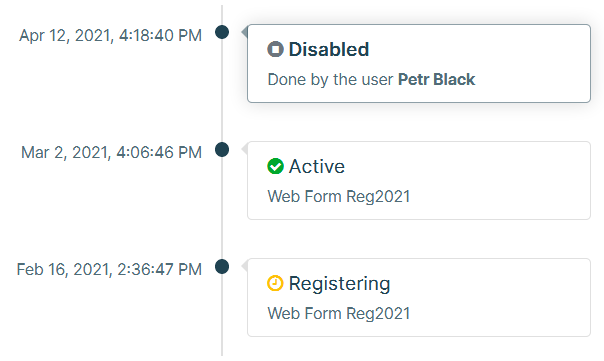Click the Registering heading text
Screen dimensions: 604x361
[x=339, y=284]
